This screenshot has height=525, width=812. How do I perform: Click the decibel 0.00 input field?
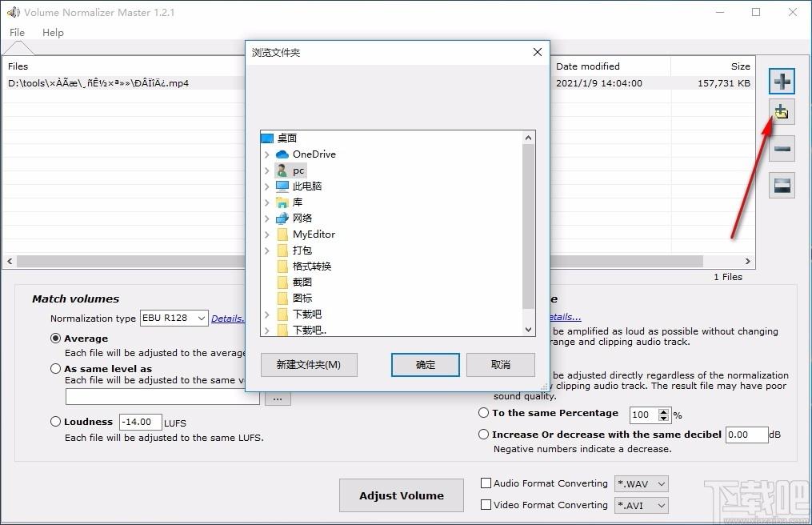(746, 435)
